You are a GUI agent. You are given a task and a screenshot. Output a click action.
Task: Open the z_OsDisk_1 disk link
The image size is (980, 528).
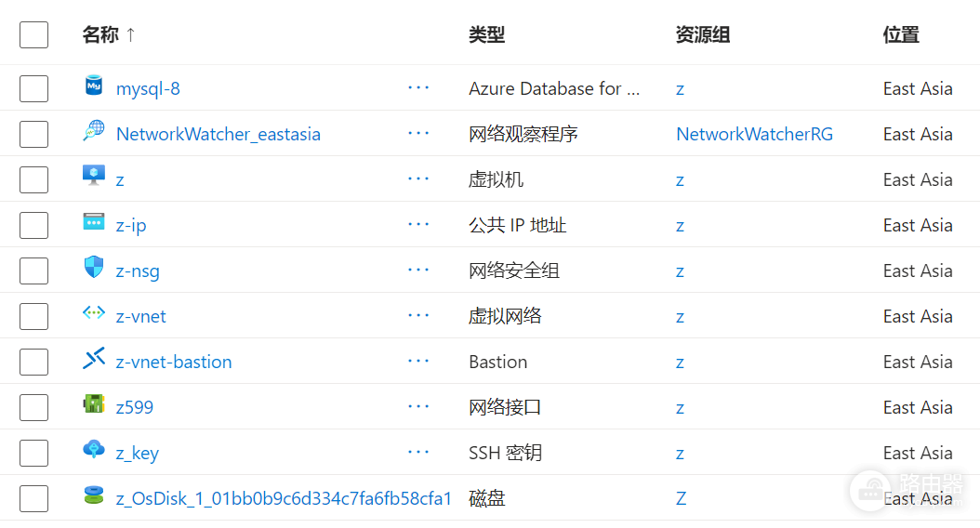(284, 498)
